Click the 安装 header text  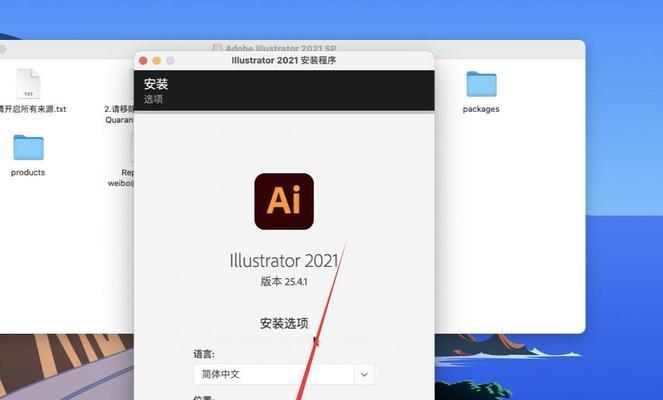[x=156, y=84]
